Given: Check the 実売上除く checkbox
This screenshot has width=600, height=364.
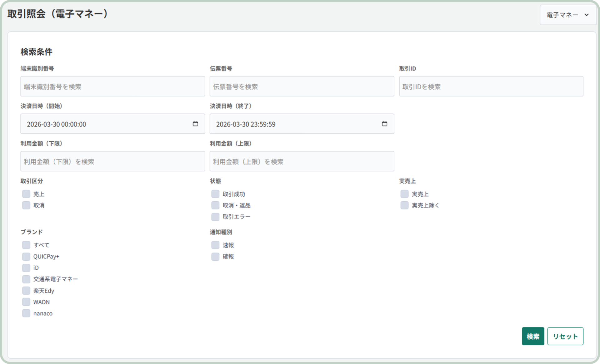Looking at the screenshot, I should pyautogui.click(x=404, y=205).
